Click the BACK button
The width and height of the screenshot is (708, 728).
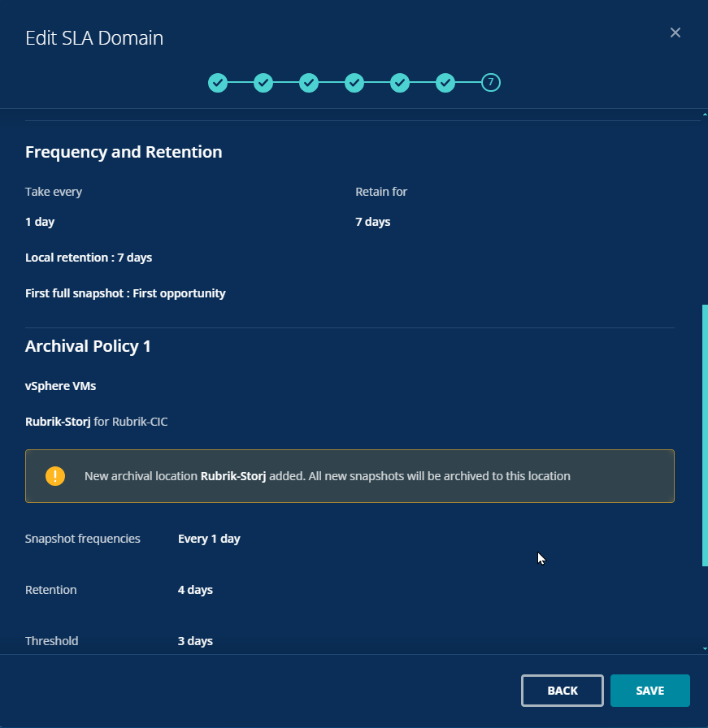click(562, 691)
